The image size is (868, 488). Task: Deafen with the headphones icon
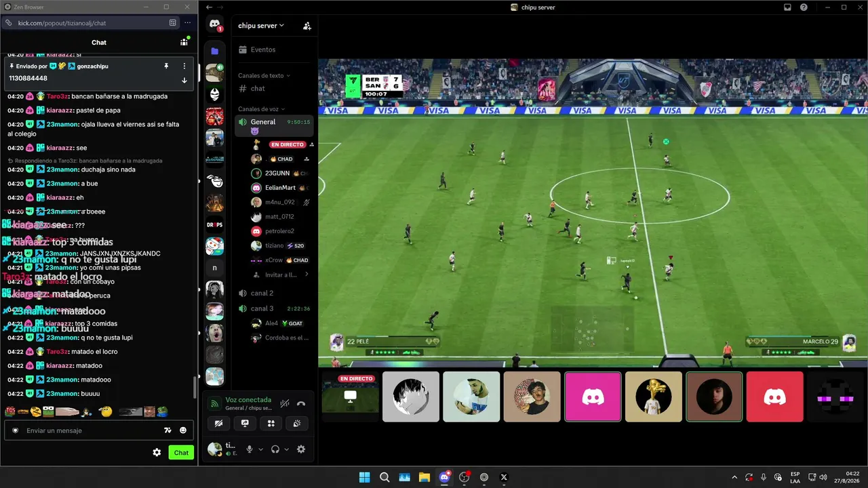[275, 449]
